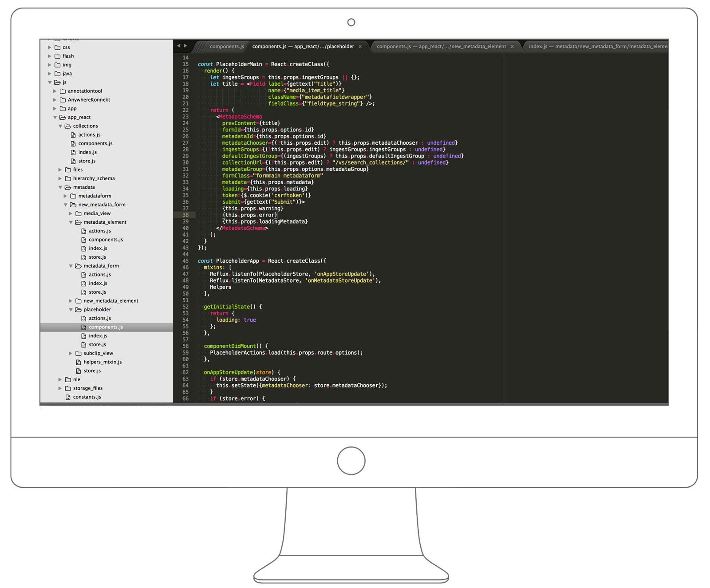Place cursor after this.props.error line
The height and width of the screenshot is (588, 710).
[x=278, y=215]
